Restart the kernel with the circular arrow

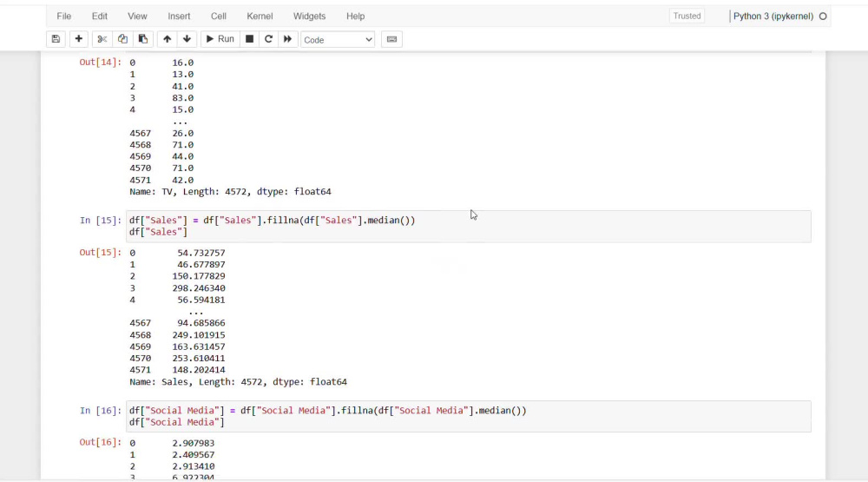click(x=268, y=39)
